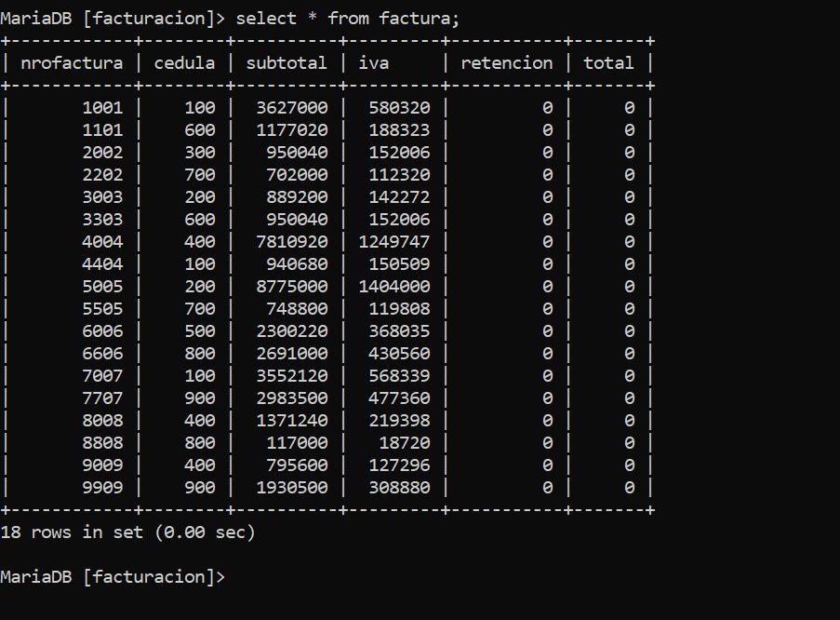Click the total column header
This screenshot has height=620, width=840.
point(608,63)
